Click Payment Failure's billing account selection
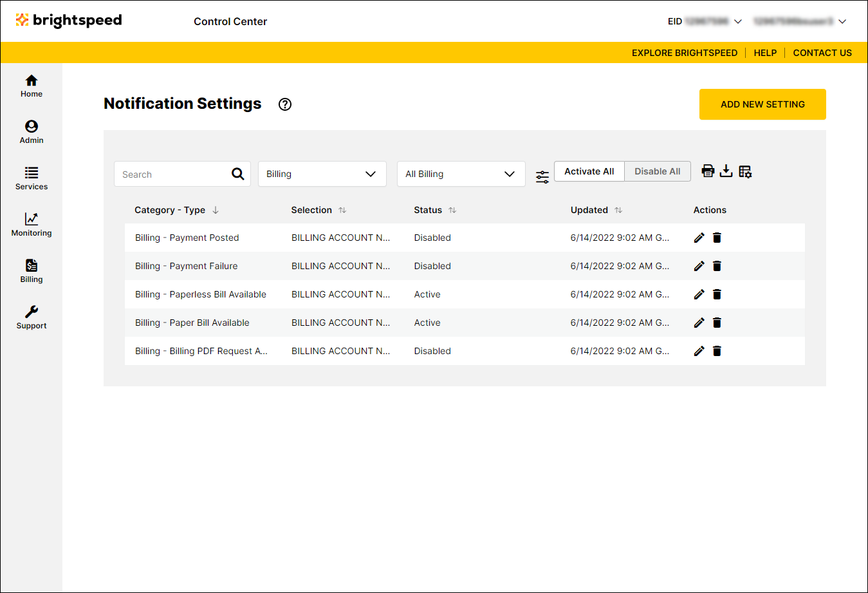The width and height of the screenshot is (868, 593). (x=340, y=266)
